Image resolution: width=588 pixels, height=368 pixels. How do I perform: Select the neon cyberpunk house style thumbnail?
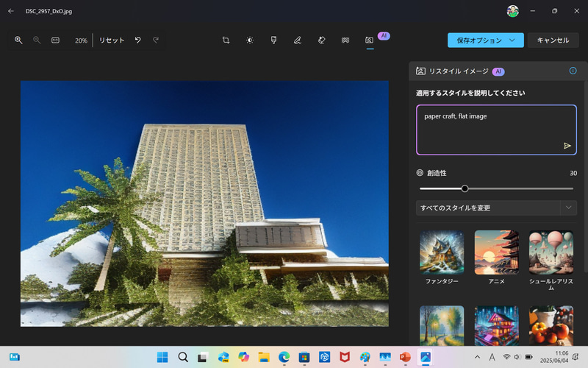(x=497, y=325)
